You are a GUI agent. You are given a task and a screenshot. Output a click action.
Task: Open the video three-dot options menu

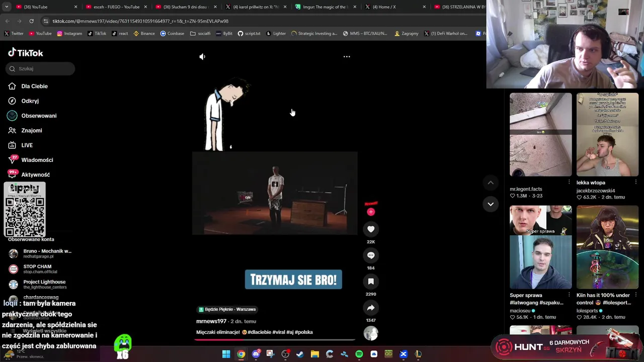point(347,57)
